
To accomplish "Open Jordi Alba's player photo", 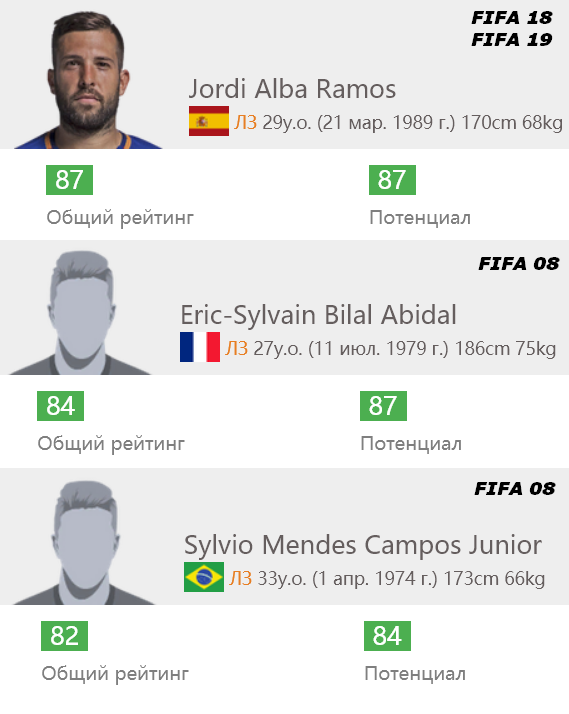I will pos(88,80).
